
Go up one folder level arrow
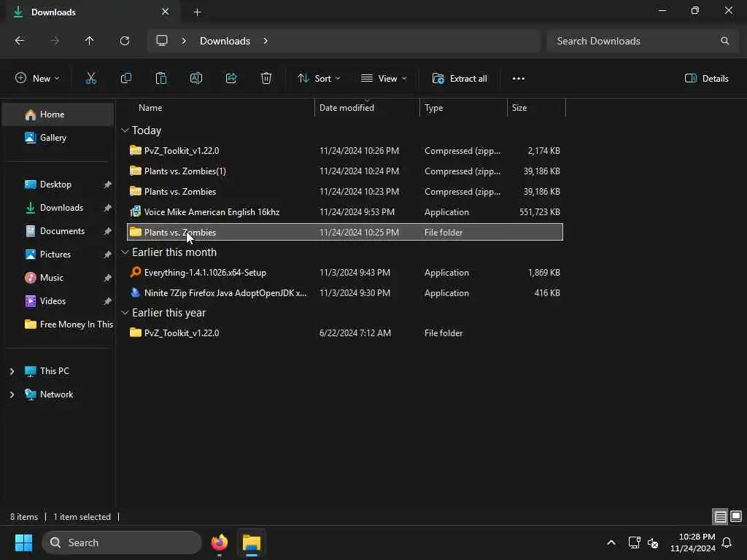tap(89, 41)
